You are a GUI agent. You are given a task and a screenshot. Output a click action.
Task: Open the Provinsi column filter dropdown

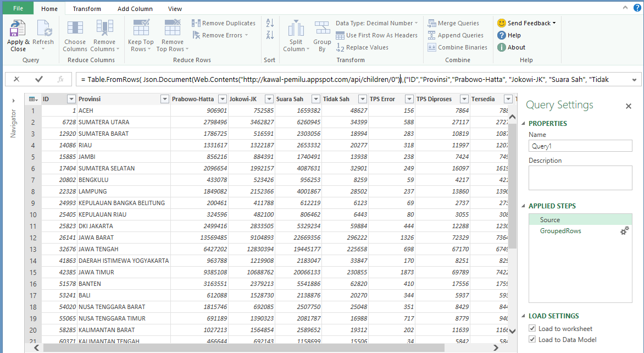point(164,99)
